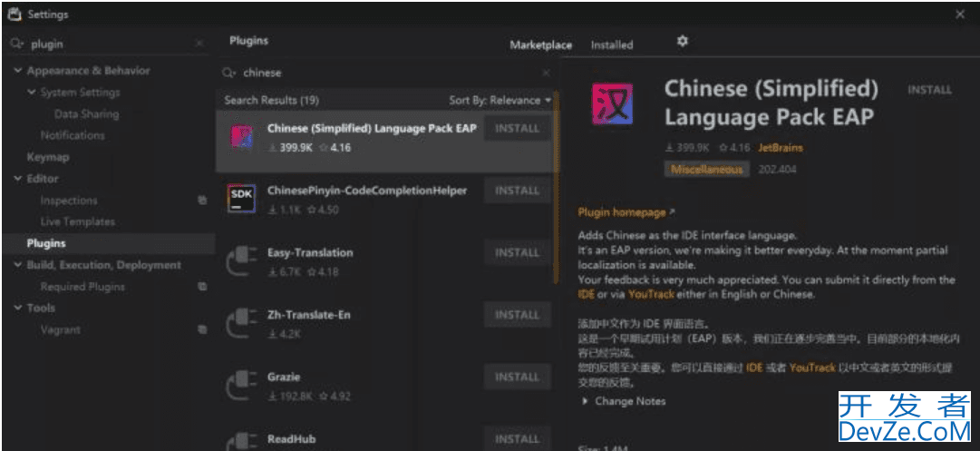This screenshot has width=980, height=451.
Task: Collapse the Editor section
Action: [18, 179]
